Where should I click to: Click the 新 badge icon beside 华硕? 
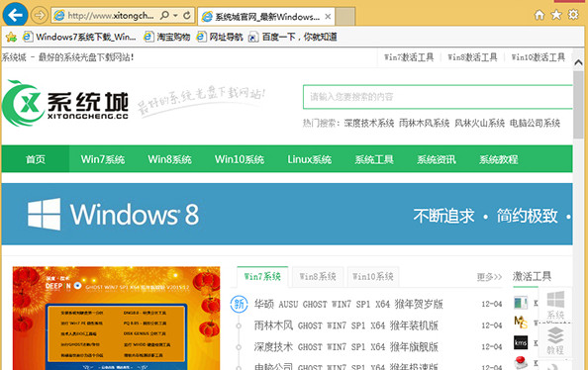239,304
